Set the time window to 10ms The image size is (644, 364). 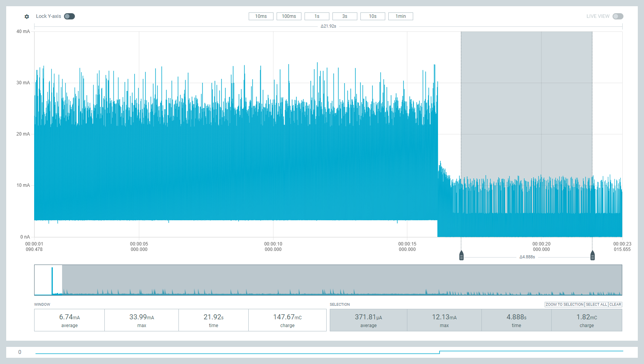pos(261,16)
